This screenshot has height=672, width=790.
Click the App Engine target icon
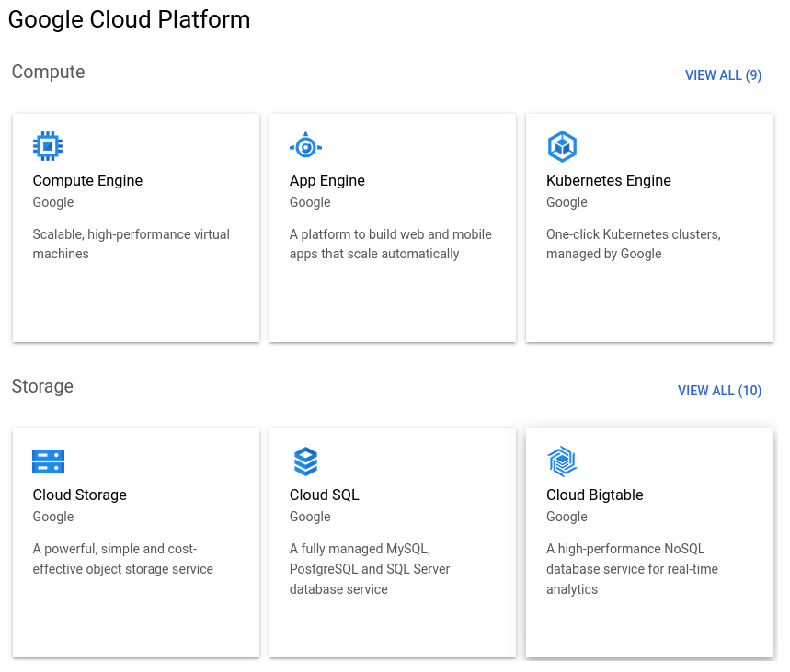pos(305,145)
